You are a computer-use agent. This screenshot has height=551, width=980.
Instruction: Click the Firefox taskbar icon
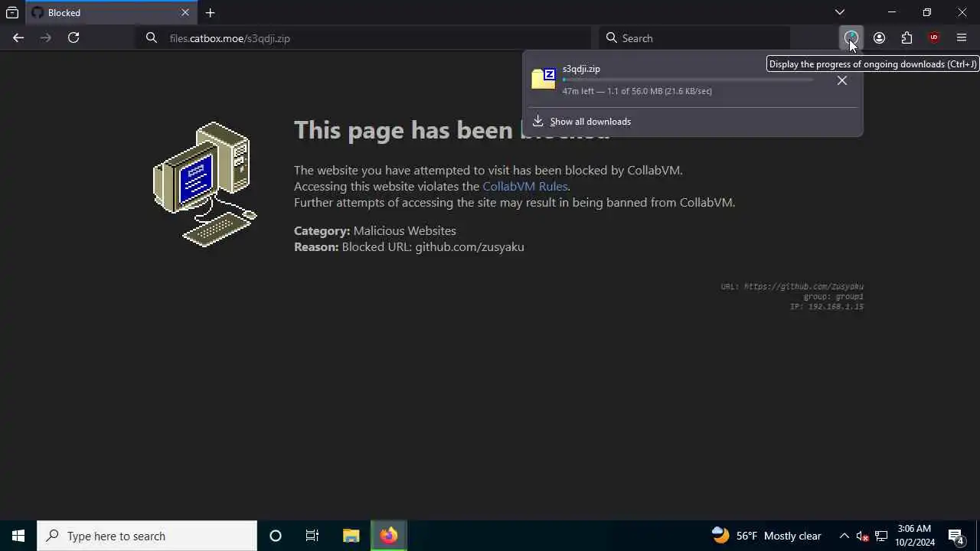pyautogui.click(x=389, y=536)
